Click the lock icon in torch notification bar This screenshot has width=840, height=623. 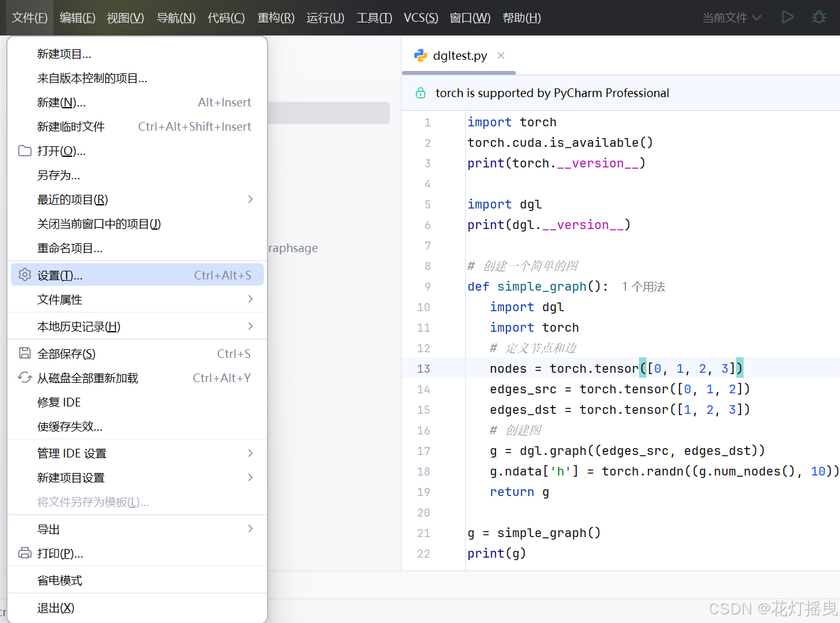(x=421, y=93)
